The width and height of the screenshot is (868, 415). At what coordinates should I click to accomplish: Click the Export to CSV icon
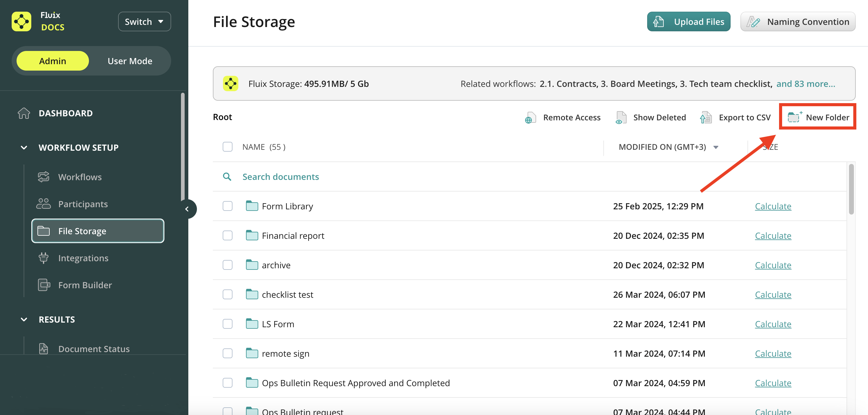click(x=705, y=118)
